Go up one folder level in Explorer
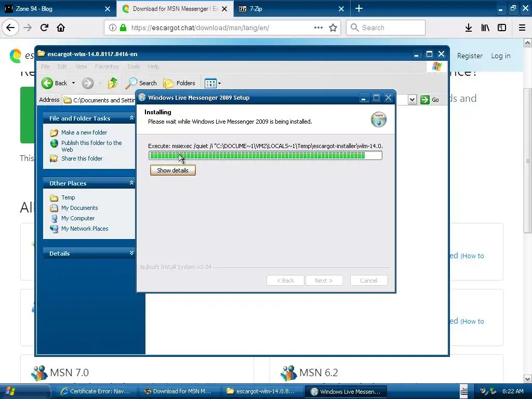 [113, 83]
